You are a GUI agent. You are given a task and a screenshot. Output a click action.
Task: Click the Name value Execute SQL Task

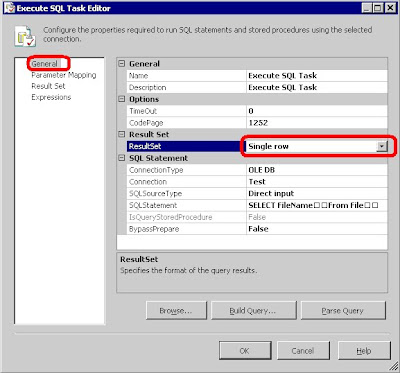[x=317, y=75]
